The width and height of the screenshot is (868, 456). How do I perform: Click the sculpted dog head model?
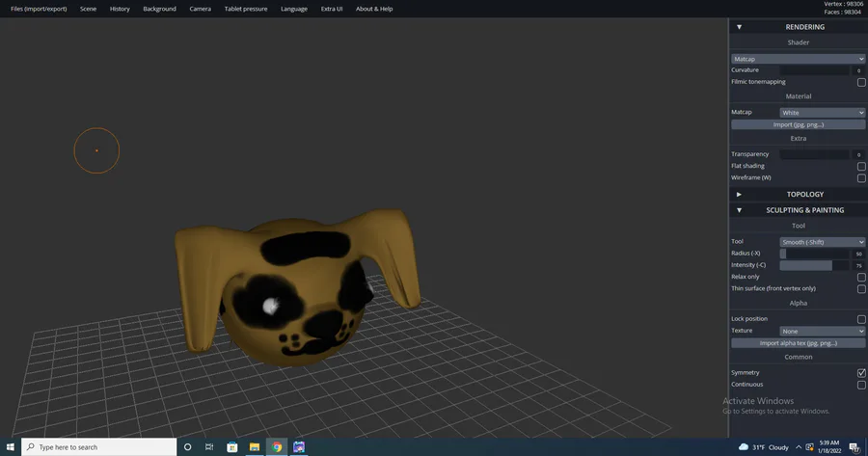(296, 287)
